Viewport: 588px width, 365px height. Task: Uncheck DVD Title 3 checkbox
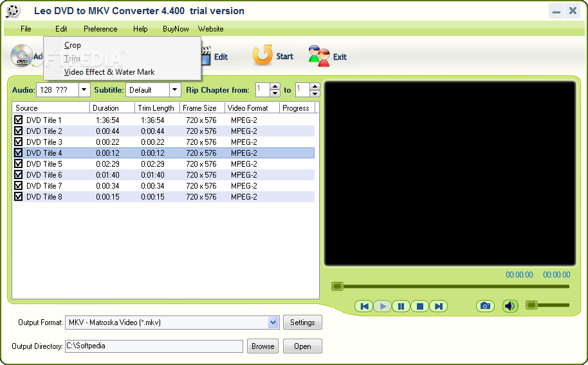pos(19,142)
